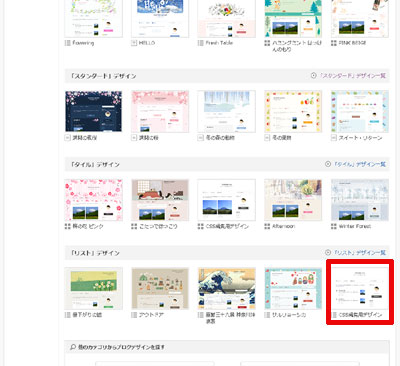Click the circle arrow icon beside タイル design list link
Screen dimensions: 400x366
click(x=328, y=164)
